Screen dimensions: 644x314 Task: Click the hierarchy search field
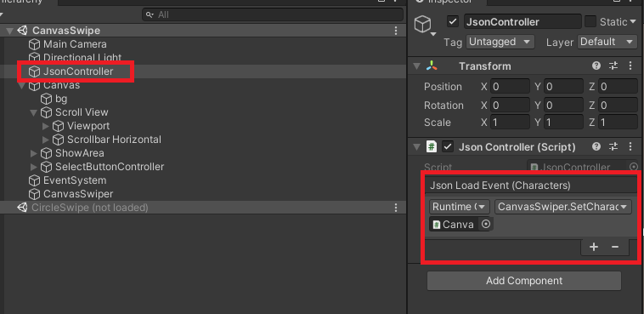tap(273, 14)
